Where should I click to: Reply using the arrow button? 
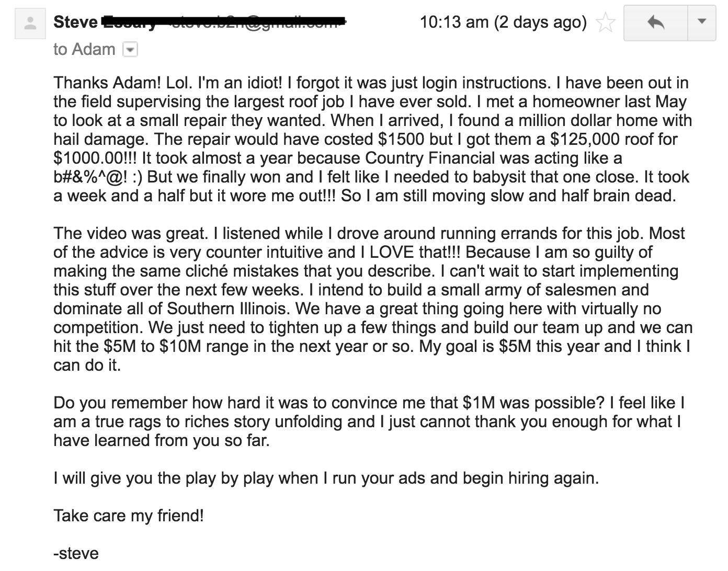(x=655, y=22)
